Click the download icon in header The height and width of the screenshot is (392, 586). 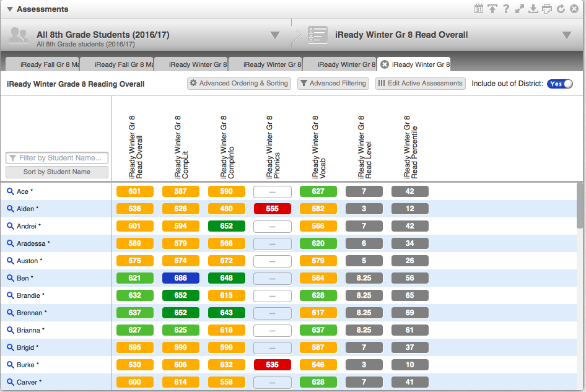[x=533, y=9]
